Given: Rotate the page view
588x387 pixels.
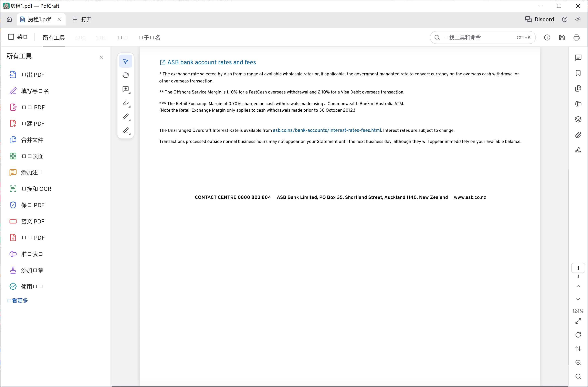Looking at the screenshot, I should [x=578, y=335].
